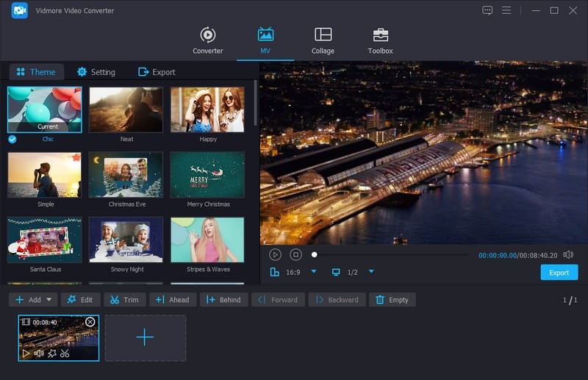Choose the Neat theme
Image resolution: width=588 pixels, height=380 pixels.
(x=126, y=110)
